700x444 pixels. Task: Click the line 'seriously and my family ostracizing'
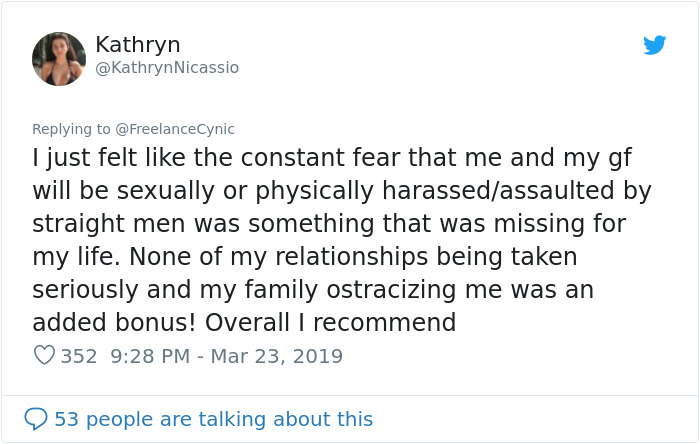point(313,290)
